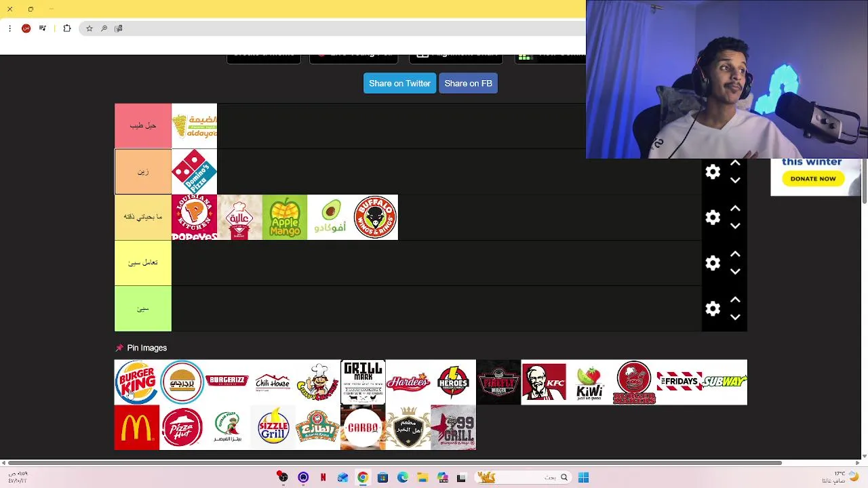Pick the Hardee's logo
Image resolution: width=868 pixels, height=488 pixels.
pos(408,382)
